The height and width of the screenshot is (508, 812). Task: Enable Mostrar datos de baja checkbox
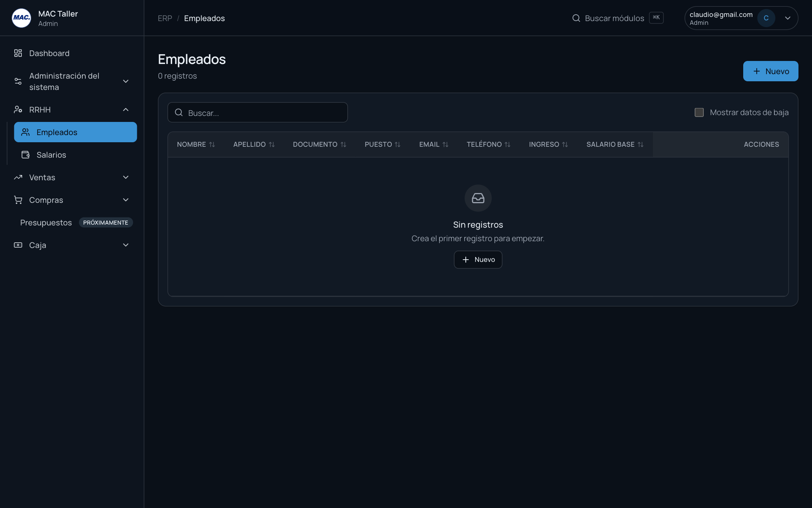(x=699, y=113)
